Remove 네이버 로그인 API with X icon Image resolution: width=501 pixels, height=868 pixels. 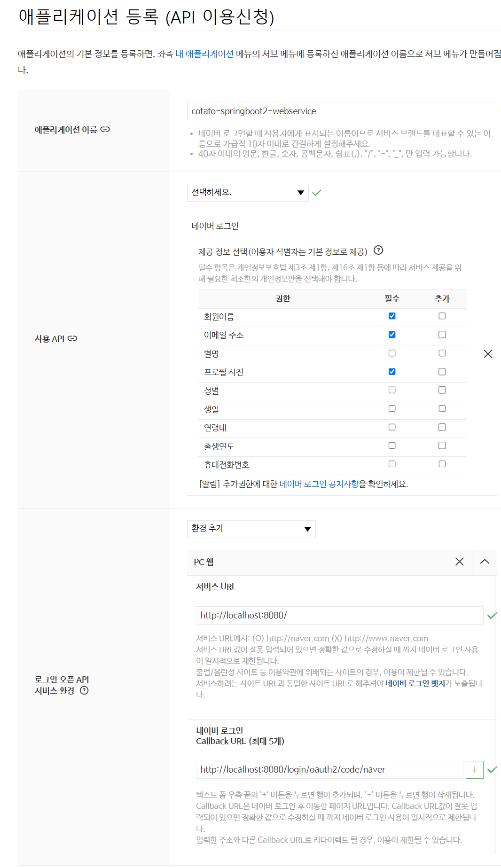click(x=488, y=354)
